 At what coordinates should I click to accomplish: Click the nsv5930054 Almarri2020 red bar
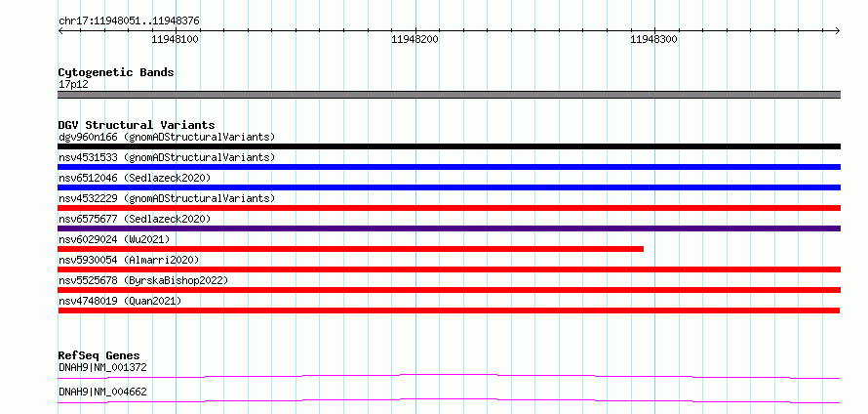coord(449,269)
